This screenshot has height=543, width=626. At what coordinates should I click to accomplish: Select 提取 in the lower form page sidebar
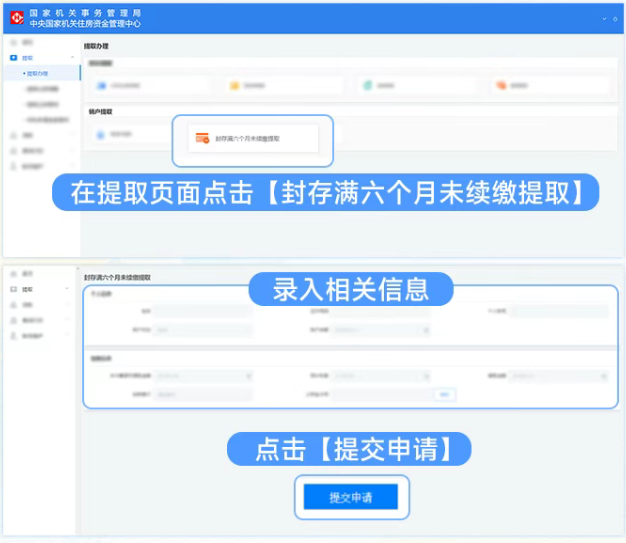click(x=28, y=289)
